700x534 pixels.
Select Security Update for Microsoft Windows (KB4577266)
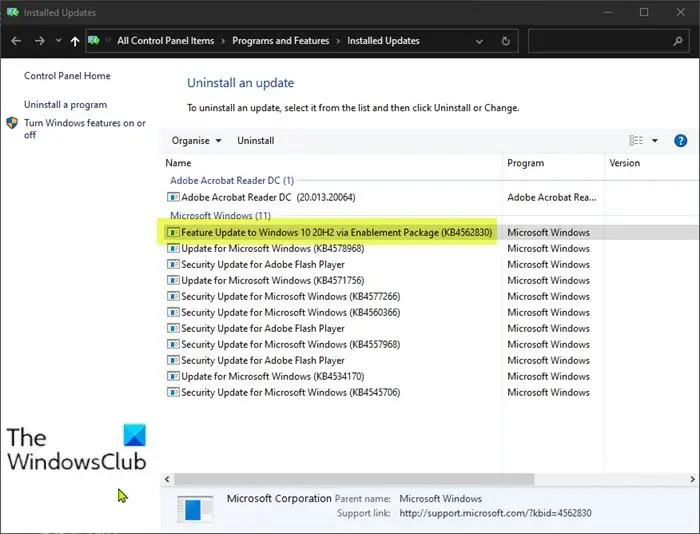click(290, 296)
